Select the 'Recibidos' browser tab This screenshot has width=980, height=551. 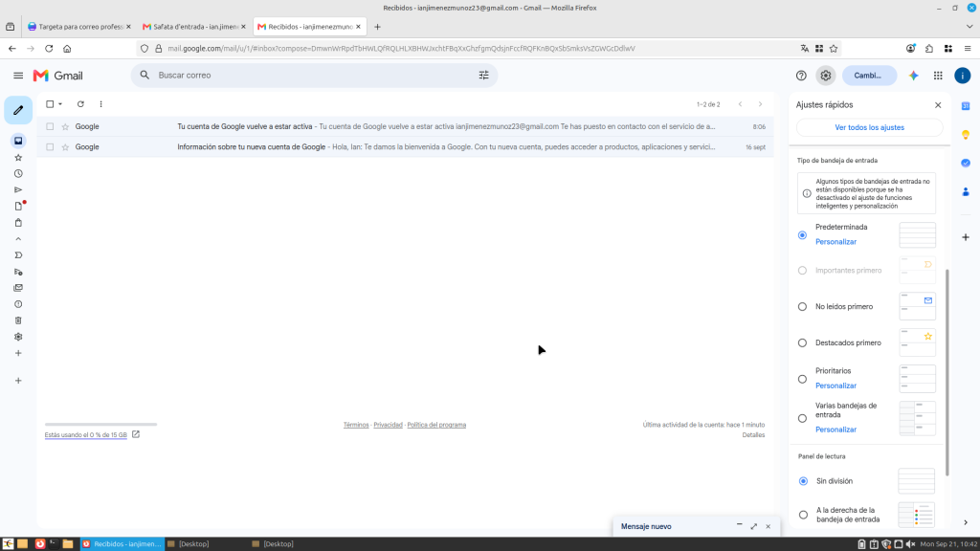[309, 27]
